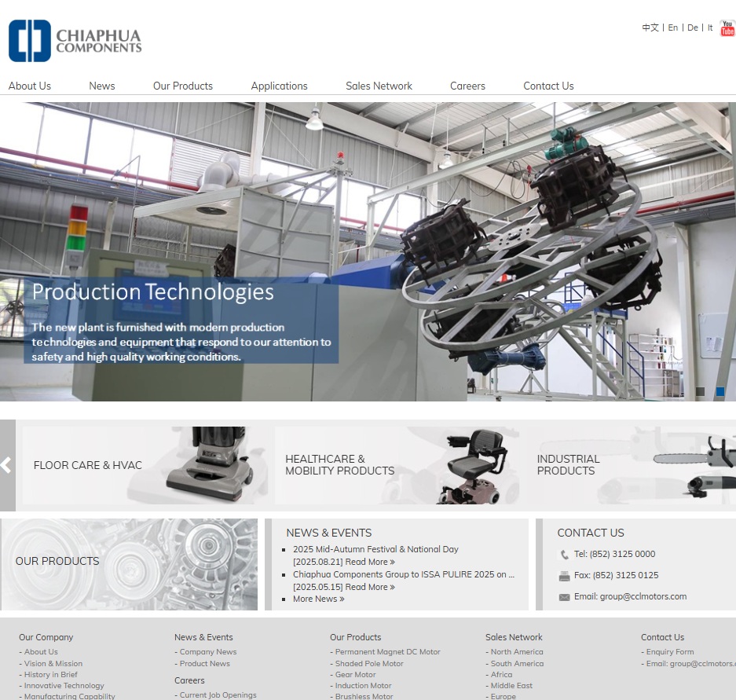Click the previous carousel arrow beside Floor Care
This screenshot has width=736, height=700.
click(x=7, y=465)
